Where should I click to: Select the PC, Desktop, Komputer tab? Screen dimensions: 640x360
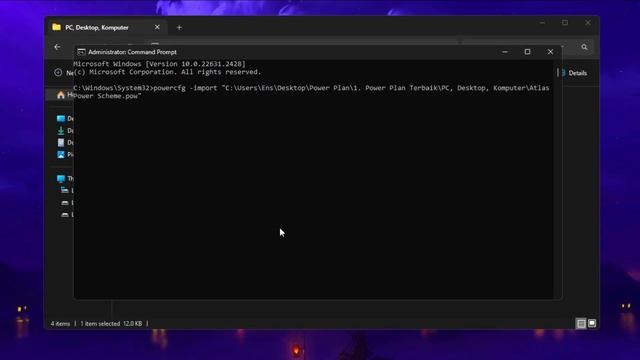click(107, 27)
